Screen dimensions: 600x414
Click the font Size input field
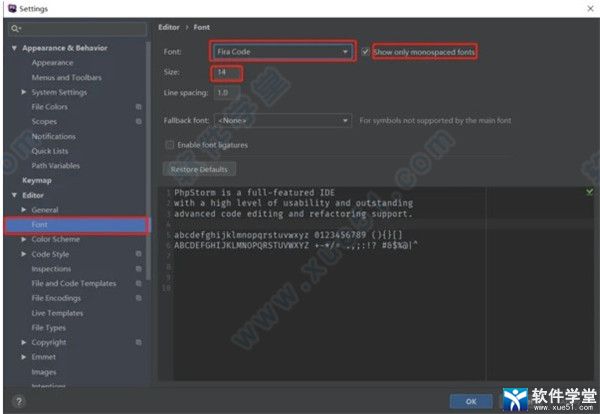coord(227,73)
